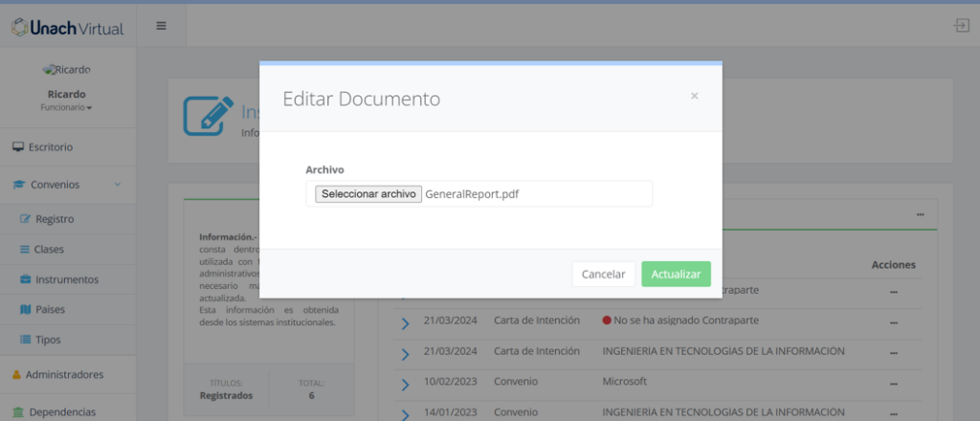Click the Seleccionar archivo button
Viewport: 980px width, 421px height.
click(368, 194)
